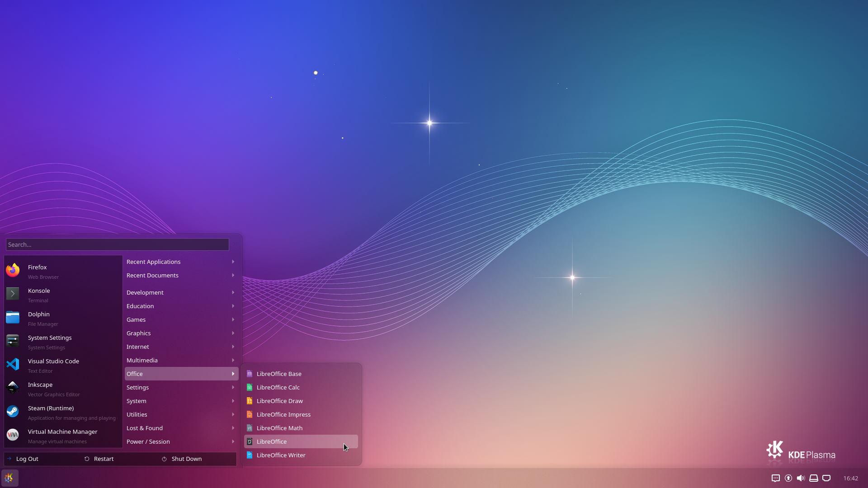Click the Search input field
The height and width of the screenshot is (488, 868).
(118, 244)
